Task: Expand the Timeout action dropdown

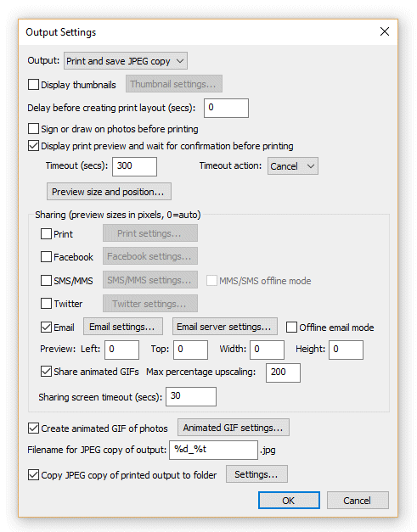Action: point(293,166)
